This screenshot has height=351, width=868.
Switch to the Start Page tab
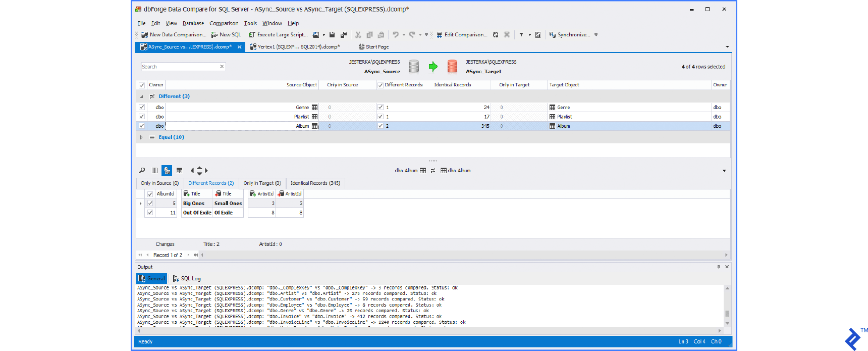tap(373, 47)
